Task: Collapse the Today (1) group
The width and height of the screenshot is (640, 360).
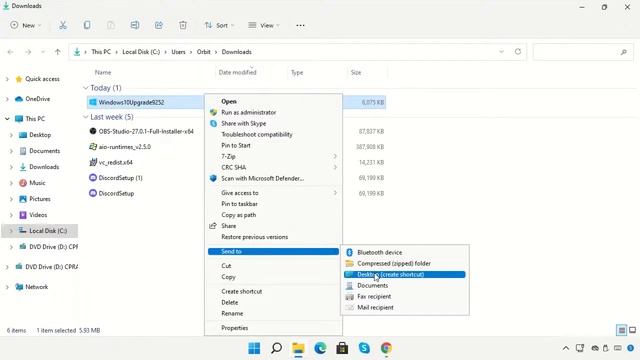Action: coord(85,88)
